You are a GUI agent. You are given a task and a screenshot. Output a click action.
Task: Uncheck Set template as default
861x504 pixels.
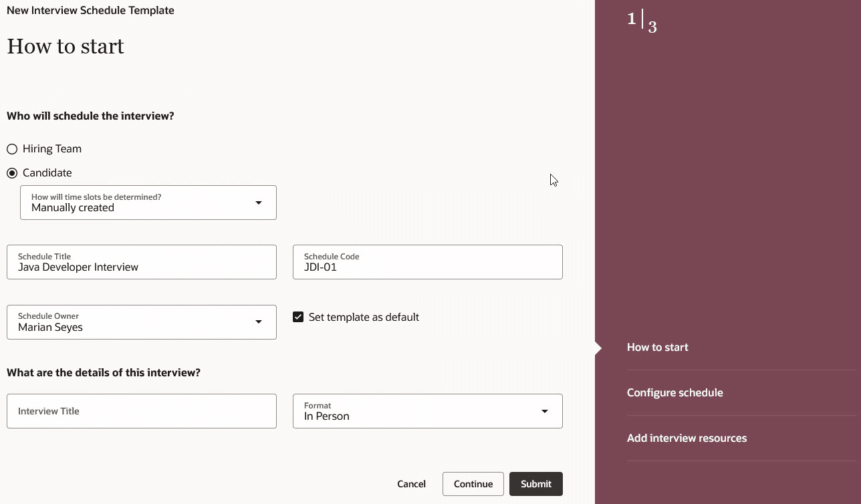point(298,316)
